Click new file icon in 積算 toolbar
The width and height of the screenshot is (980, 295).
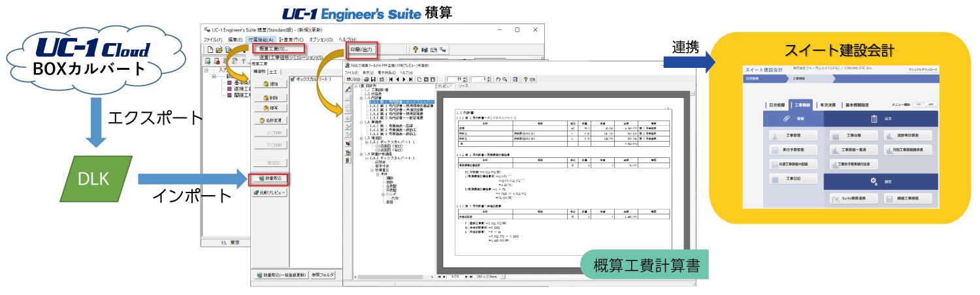coord(210,50)
